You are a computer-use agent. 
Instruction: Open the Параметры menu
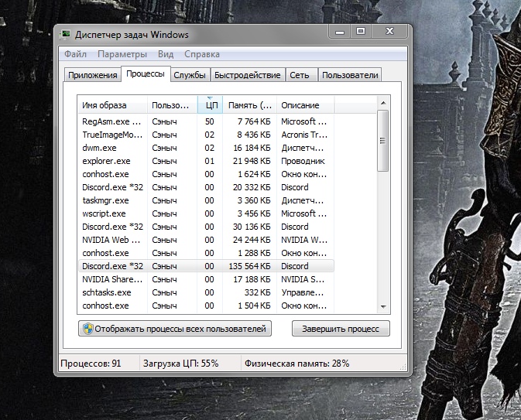click(122, 54)
